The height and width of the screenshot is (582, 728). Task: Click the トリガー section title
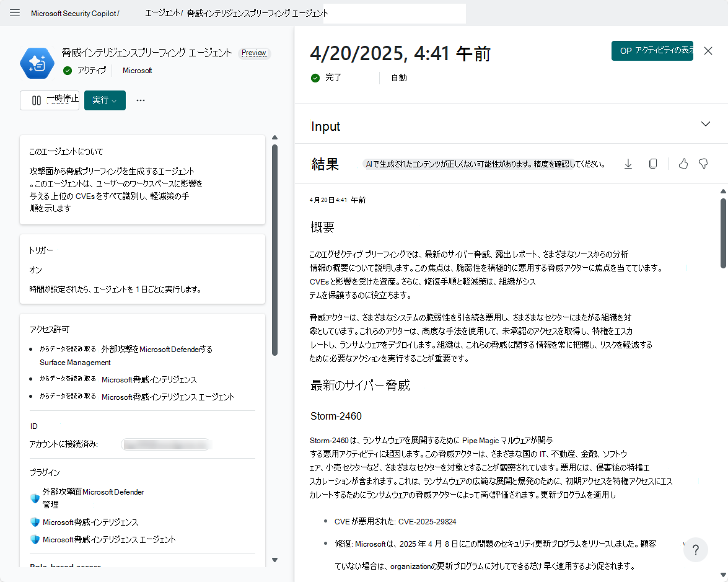42,250
